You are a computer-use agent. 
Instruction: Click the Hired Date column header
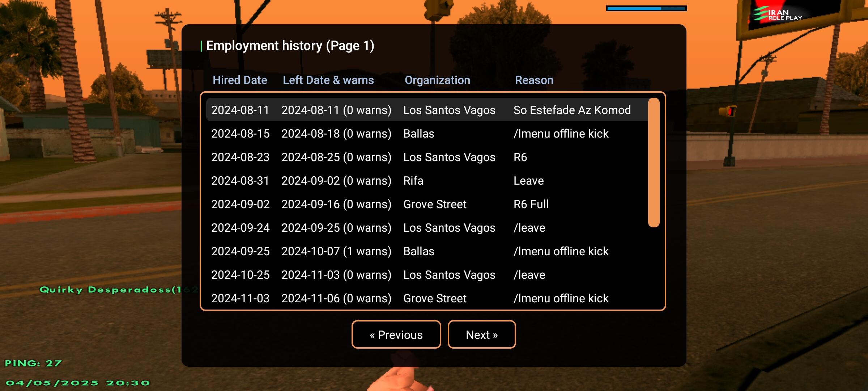[x=240, y=80]
